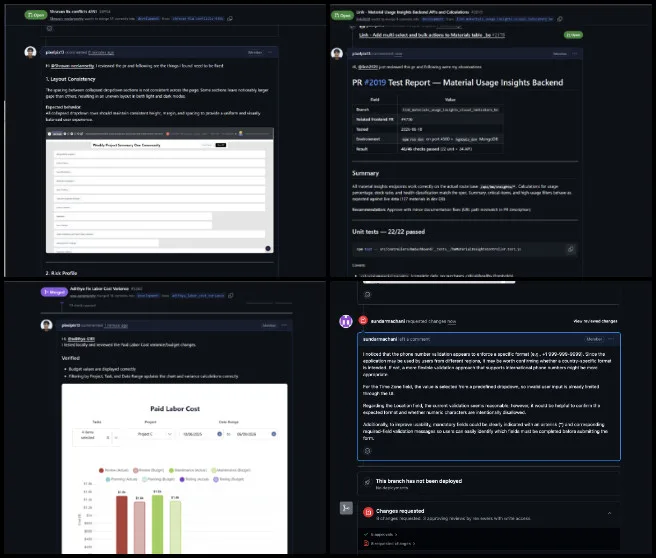The height and width of the screenshot is (558, 656).
Task: Open Tasks dropdown arrow in Paid Labor Cost
Action: pos(116,438)
